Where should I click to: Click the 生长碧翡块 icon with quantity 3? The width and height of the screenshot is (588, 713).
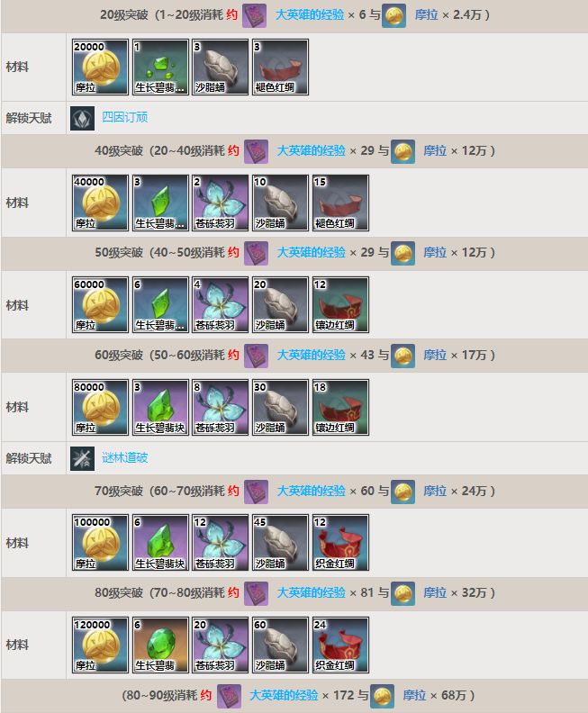(160, 407)
